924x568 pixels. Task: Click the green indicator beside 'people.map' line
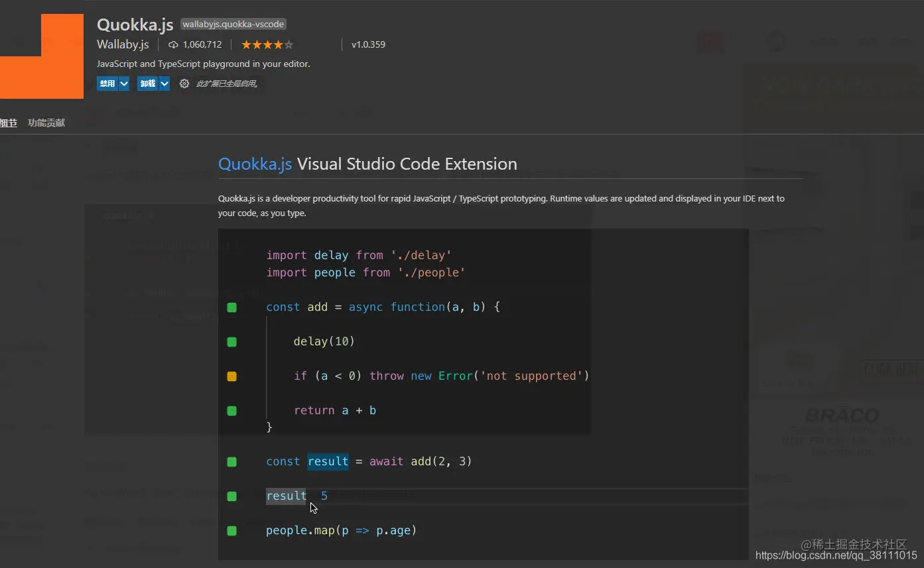point(231,531)
